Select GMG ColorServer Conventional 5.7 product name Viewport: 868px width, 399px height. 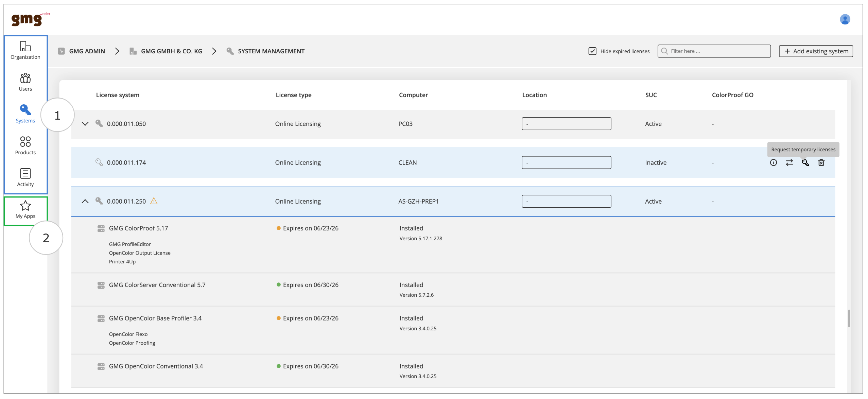157,285
